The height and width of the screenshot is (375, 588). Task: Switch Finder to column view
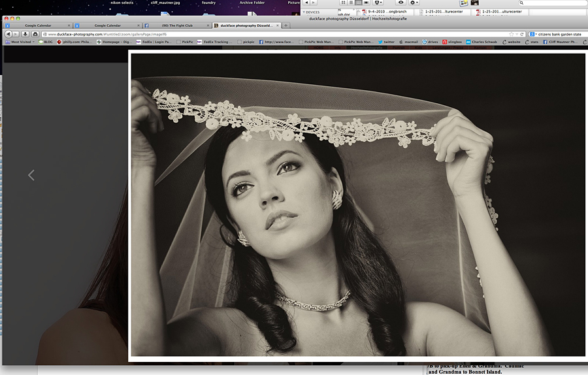359,3
